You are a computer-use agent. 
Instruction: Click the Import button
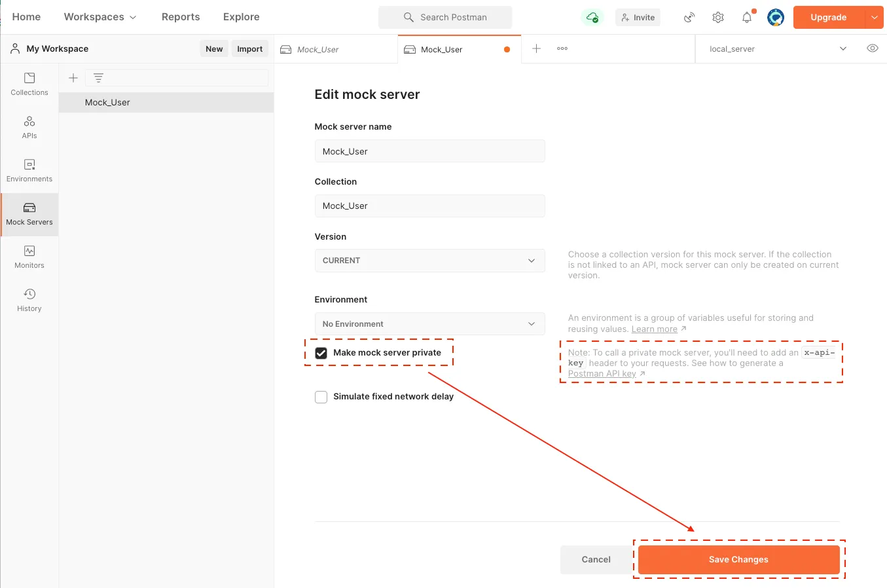250,49
